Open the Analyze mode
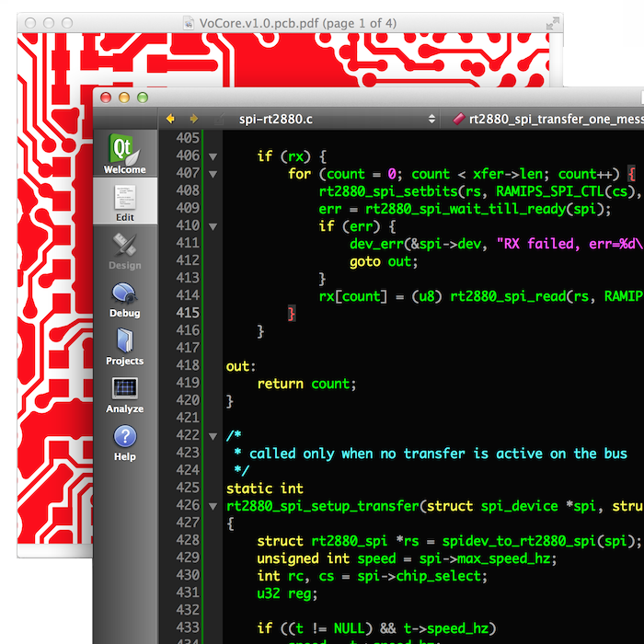Image resolution: width=644 pixels, height=644 pixels. 124,394
